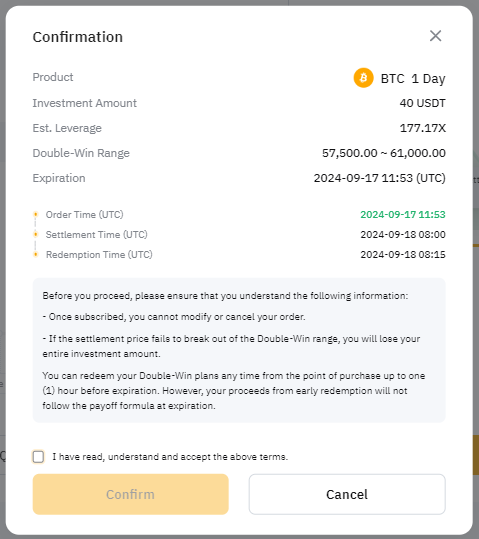Click the 177.17X estimated leverage value
The width and height of the screenshot is (479, 539).
point(423,128)
